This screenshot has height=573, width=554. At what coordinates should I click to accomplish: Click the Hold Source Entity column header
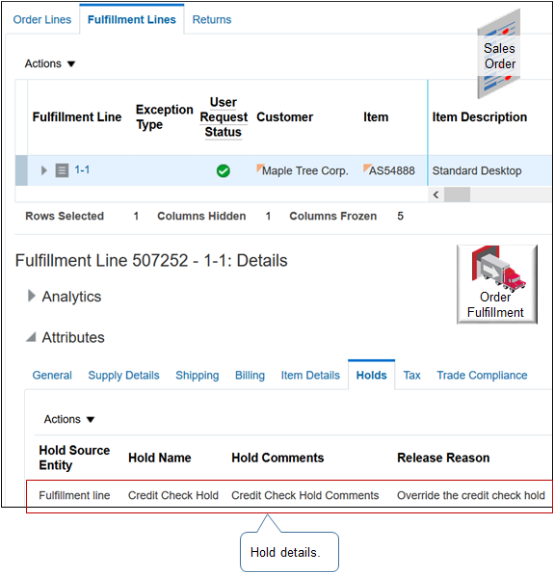point(75,458)
